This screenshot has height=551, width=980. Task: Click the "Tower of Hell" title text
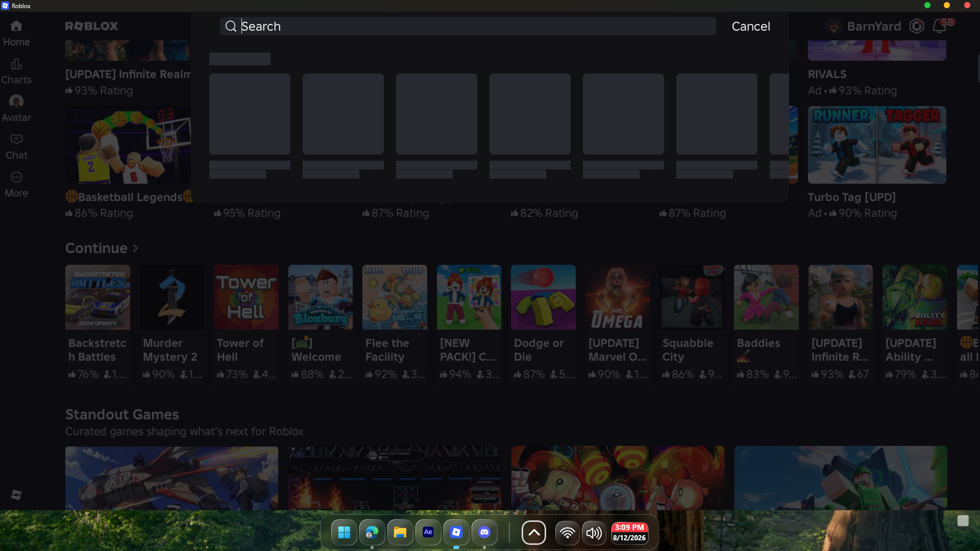pyautogui.click(x=240, y=350)
